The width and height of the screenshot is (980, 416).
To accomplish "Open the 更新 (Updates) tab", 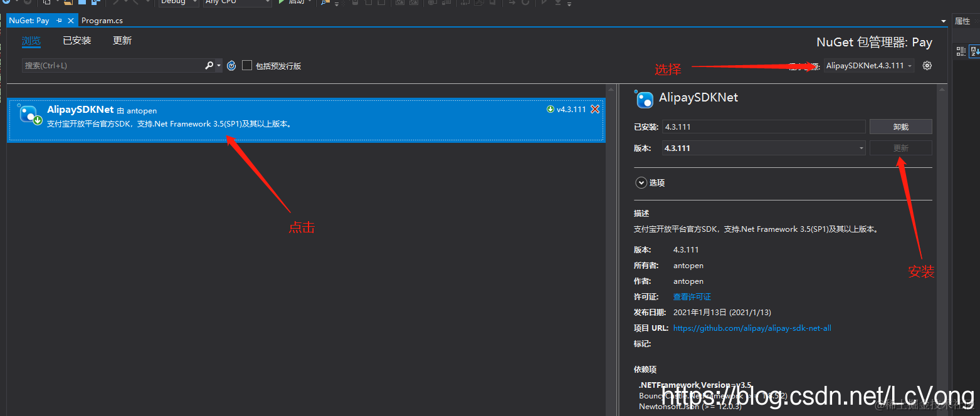I will [122, 41].
